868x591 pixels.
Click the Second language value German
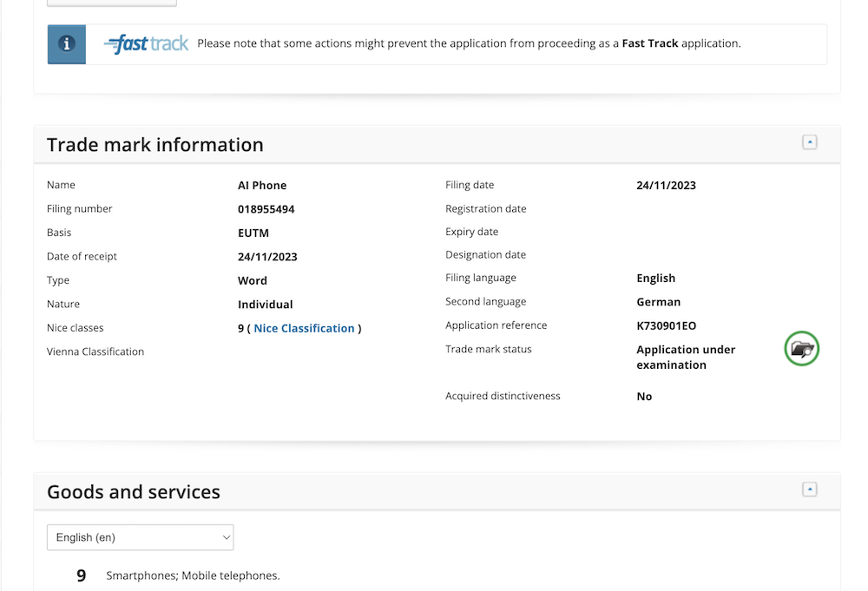click(658, 302)
